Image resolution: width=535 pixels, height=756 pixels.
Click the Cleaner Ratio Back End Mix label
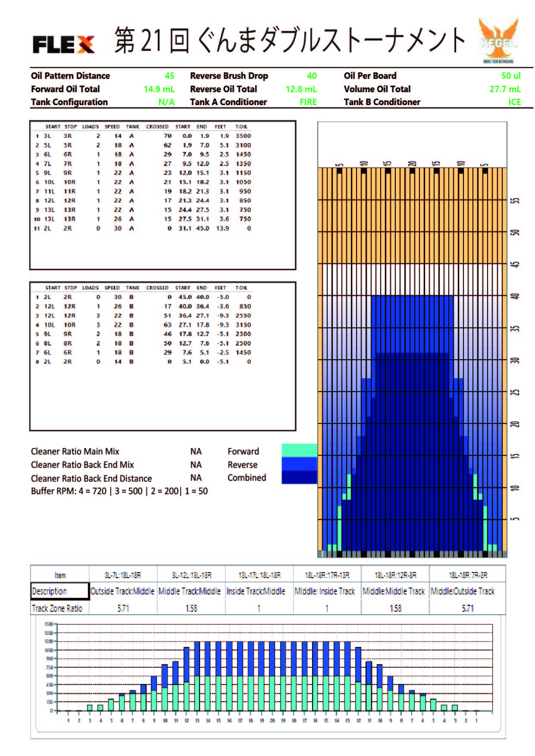click(x=82, y=465)
